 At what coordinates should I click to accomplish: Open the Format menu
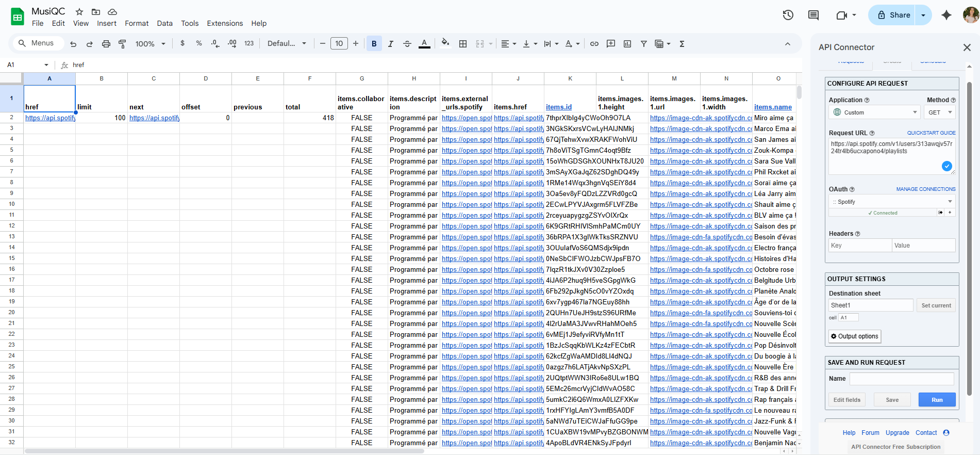pos(137,23)
